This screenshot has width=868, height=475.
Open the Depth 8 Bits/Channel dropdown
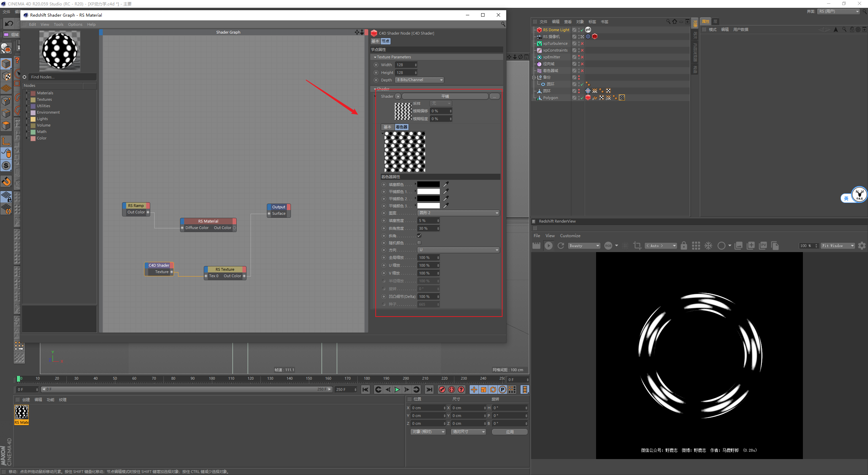click(x=419, y=80)
